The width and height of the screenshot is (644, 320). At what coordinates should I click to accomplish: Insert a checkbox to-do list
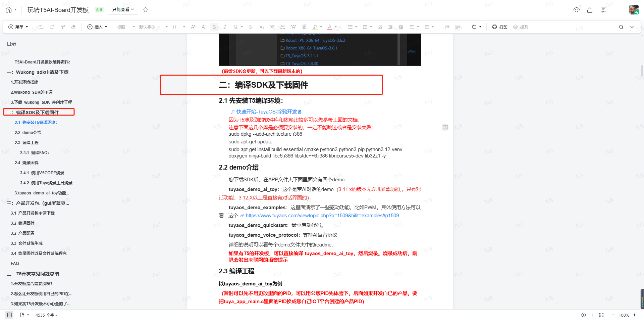click(x=380, y=27)
